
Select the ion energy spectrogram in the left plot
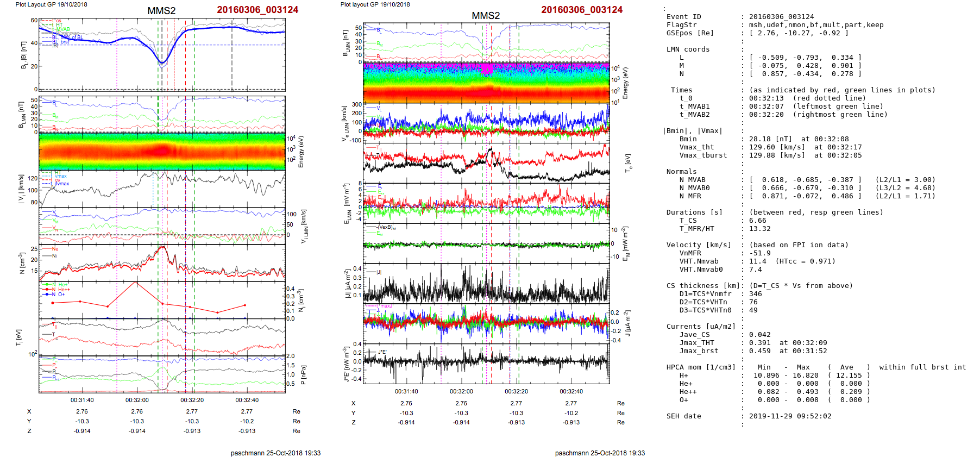click(162, 151)
